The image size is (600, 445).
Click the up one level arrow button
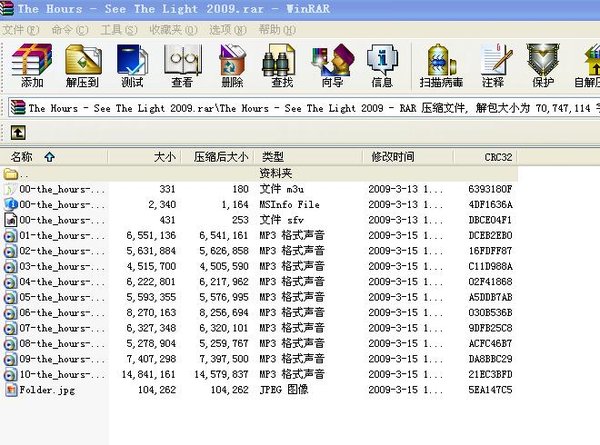tap(18, 133)
